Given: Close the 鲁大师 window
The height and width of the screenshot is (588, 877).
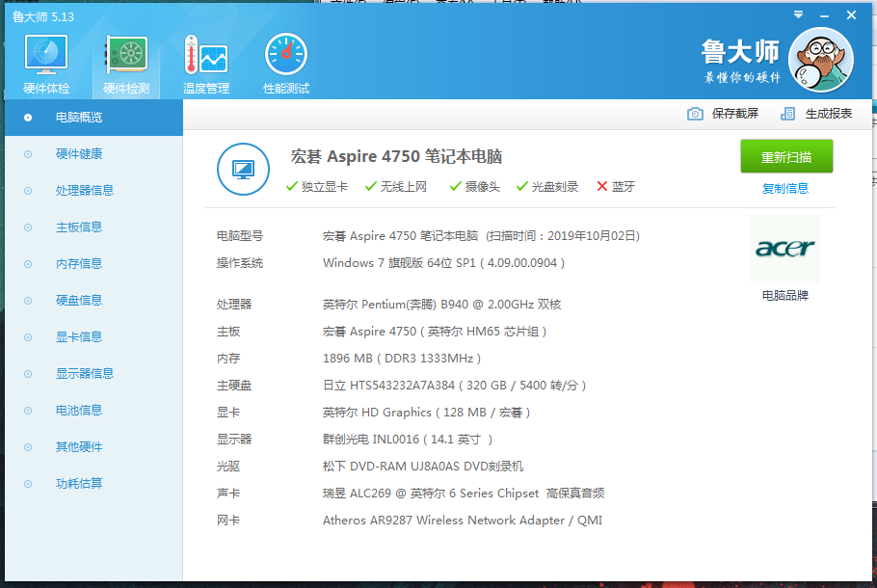Looking at the screenshot, I should point(851,15).
